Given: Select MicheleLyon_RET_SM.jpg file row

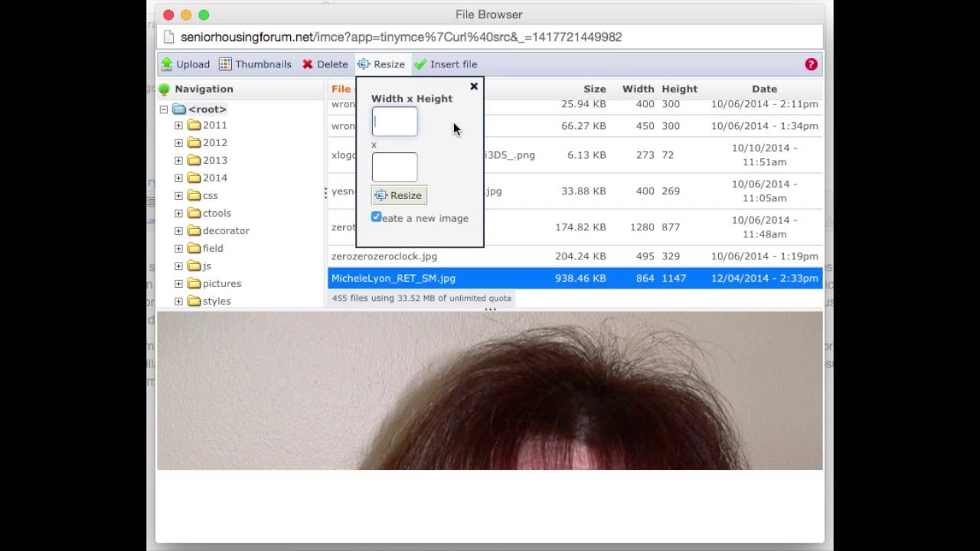Looking at the screenshot, I should (x=575, y=278).
